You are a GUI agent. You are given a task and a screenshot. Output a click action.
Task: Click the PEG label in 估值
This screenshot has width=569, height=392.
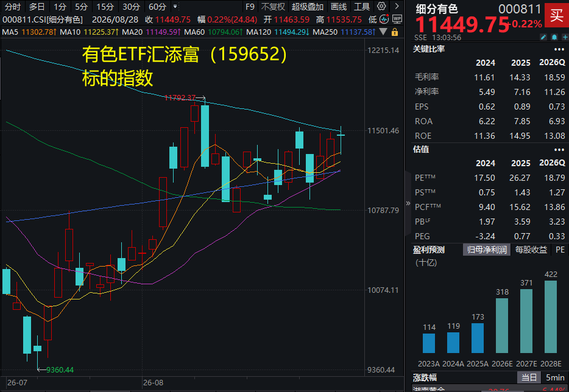(x=422, y=236)
